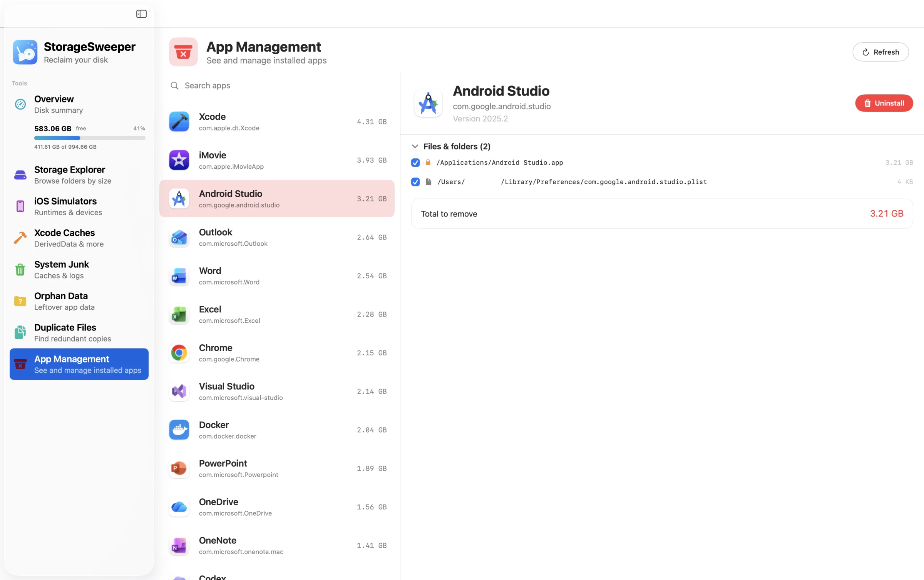Click the PowerPoint app icon
Viewport: 924px width, 580px height.
click(179, 468)
